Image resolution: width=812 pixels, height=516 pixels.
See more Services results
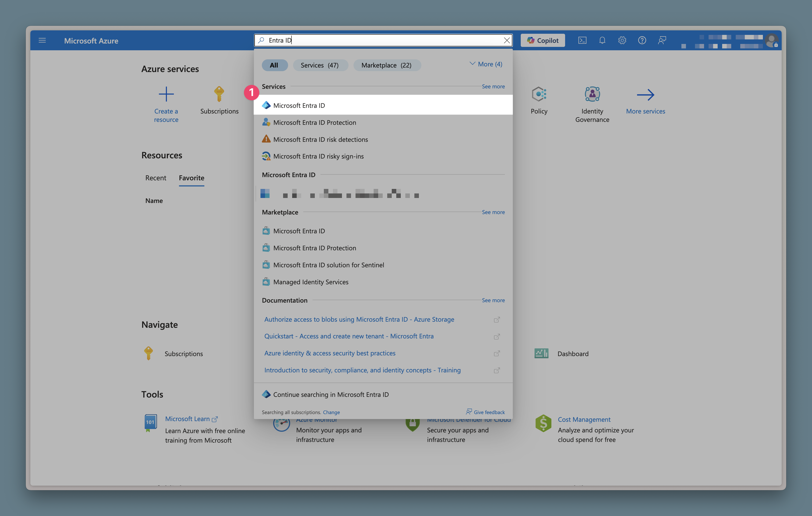tap(493, 86)
